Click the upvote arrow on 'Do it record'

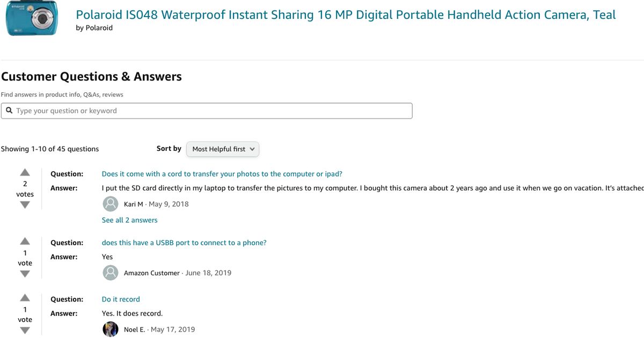(x=25, y=298)
